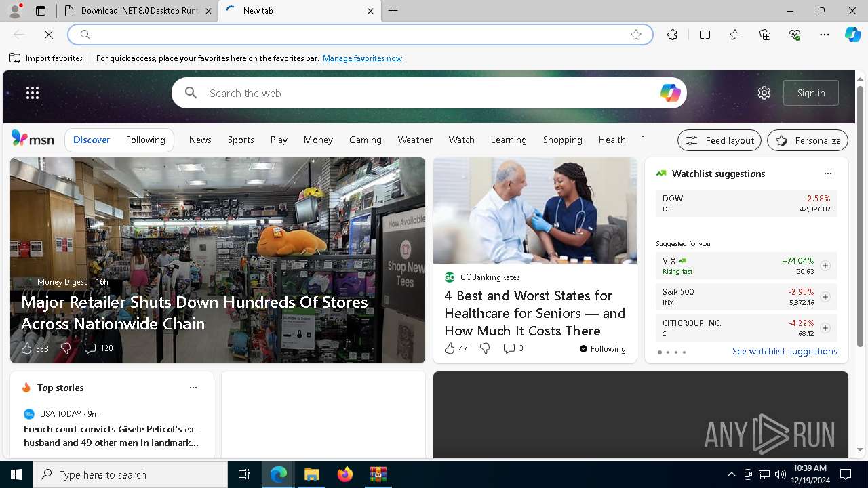Open See watchlist suggestions link
The height and width of the screenshot is (488, 868).
[785, 351]
